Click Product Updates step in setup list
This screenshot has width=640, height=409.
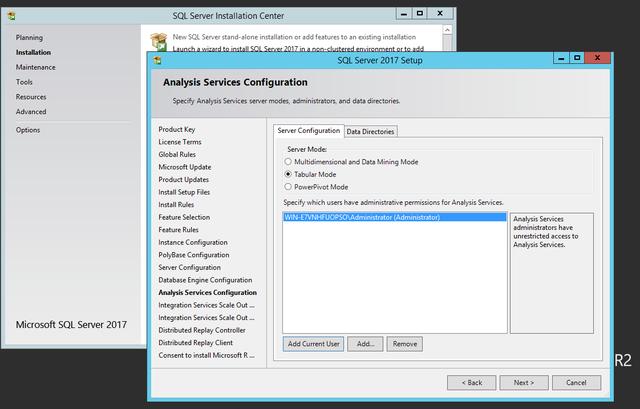[184, 180]
